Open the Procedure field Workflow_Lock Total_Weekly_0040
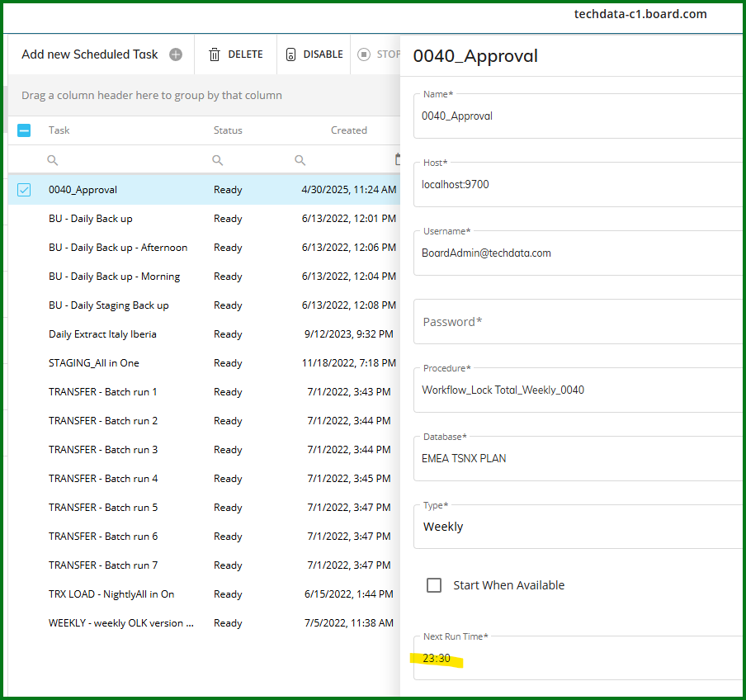This screenshot has height=700, width=746. pos(578,390)
